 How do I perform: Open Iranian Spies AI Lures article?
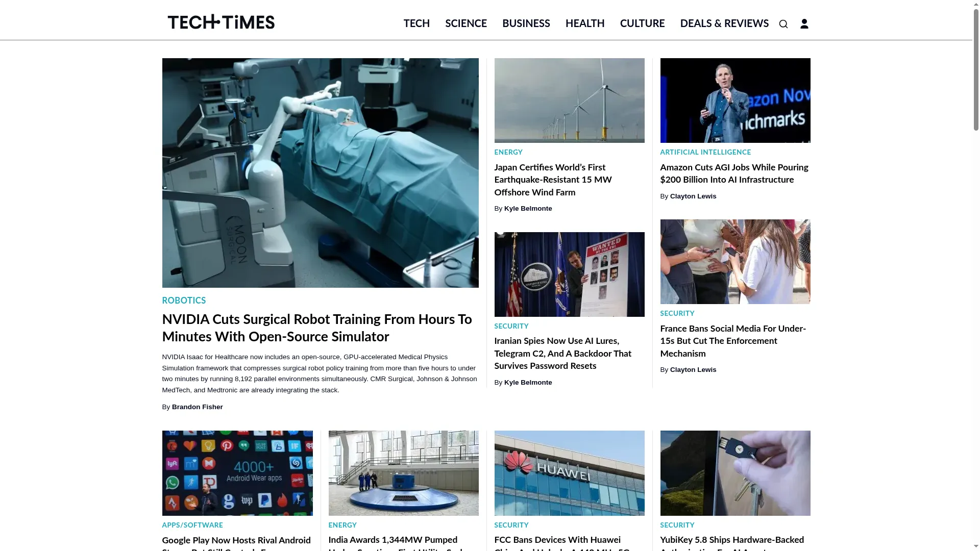point(563,354)
